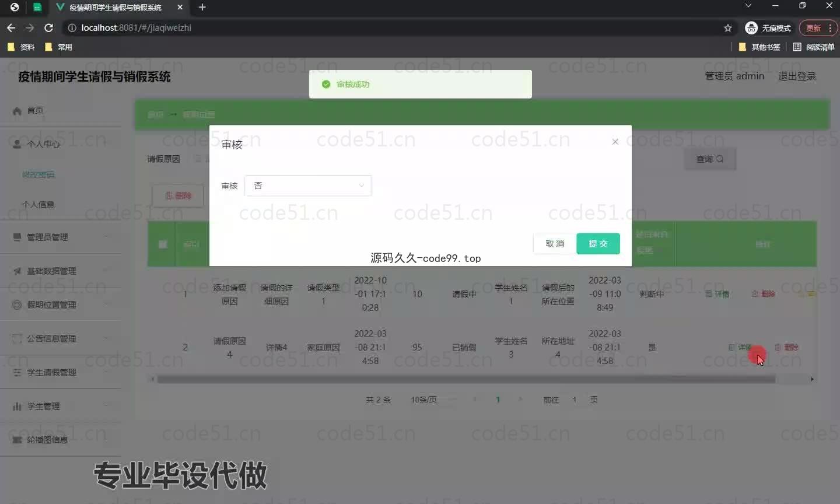
Task: Expand the 学生请假管理 sidebar chevron
Action: (x=106, y=372)
